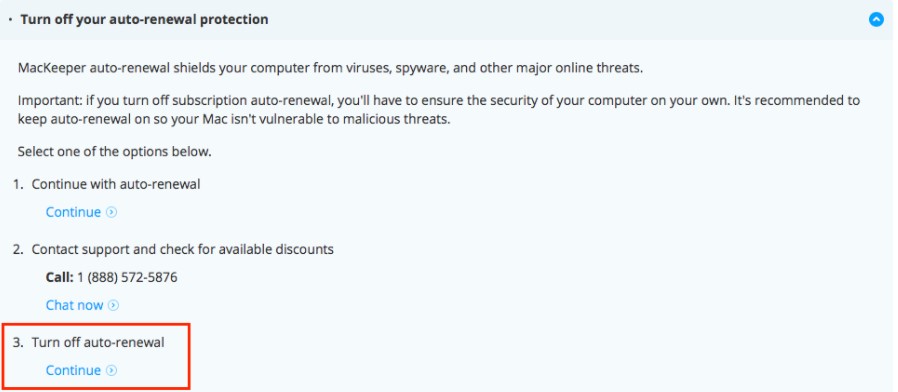898x392 pixels.
Task: Collapse the section with the blue chevron icon
Action: 876,19
